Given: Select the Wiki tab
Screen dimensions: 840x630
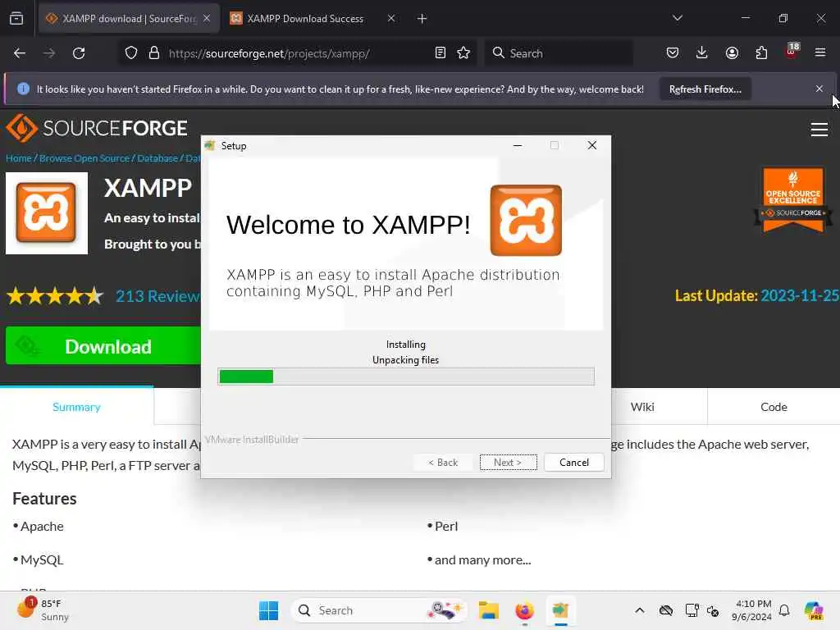Looking at the screenshot, I should coord(642,407).
